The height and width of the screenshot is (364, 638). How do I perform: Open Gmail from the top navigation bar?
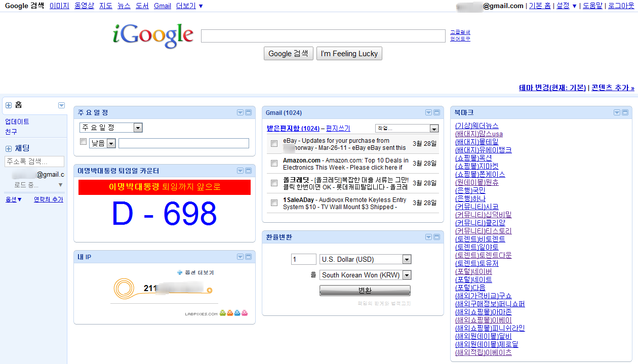(163, 6)
